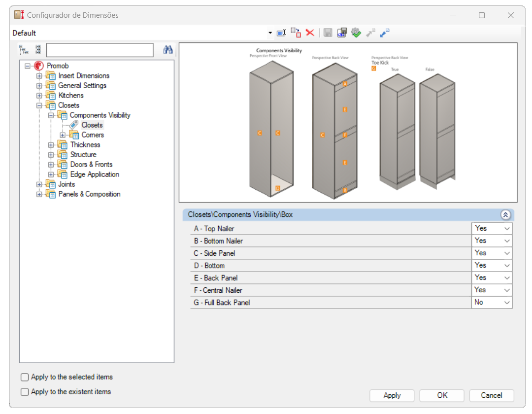Open the 'G - Full Back Panel' dropdown
The width and height of the screenshot is (532, 414).
tap(507, 303)
